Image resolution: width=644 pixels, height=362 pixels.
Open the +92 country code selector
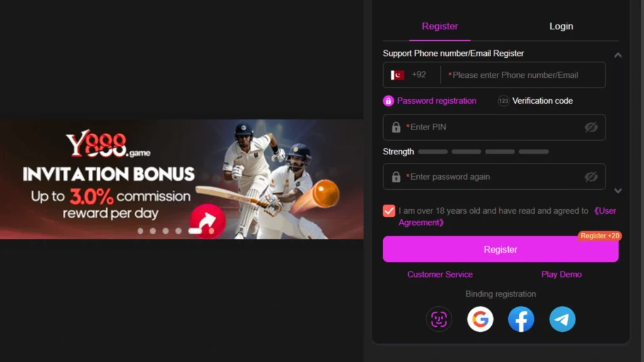(x=409, y=75)
